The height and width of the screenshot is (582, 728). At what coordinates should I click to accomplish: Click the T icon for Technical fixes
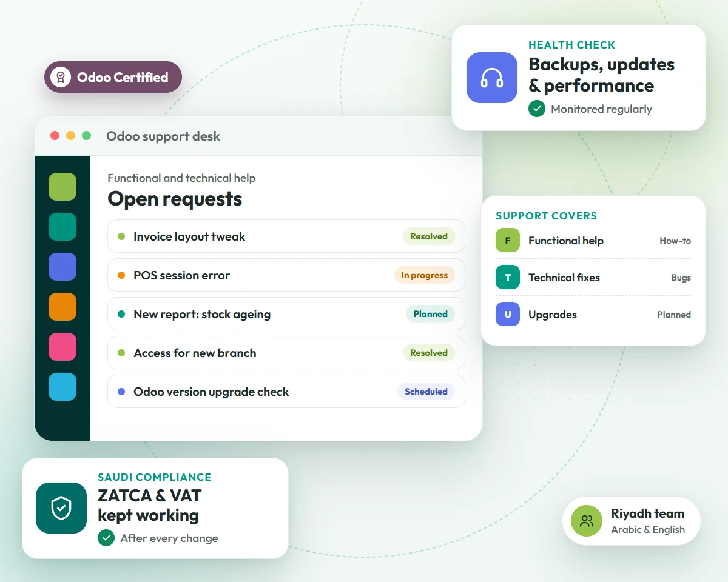508,278
